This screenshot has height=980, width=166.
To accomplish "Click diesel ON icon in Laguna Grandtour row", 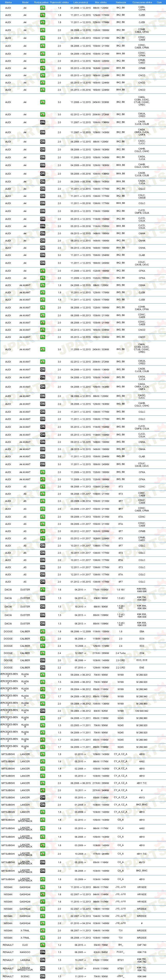I will pyautogui.click(x=42, y=969).
